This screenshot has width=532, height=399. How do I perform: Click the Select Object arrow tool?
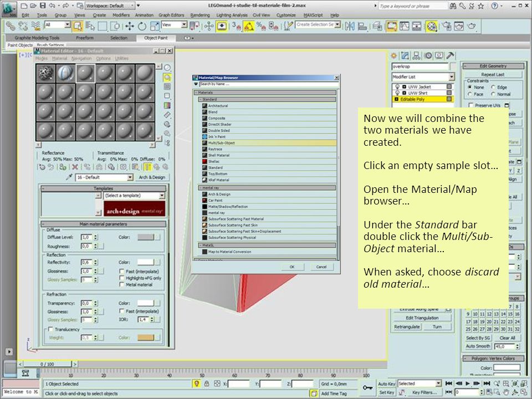pyautogui.click(x=78, y=26)
